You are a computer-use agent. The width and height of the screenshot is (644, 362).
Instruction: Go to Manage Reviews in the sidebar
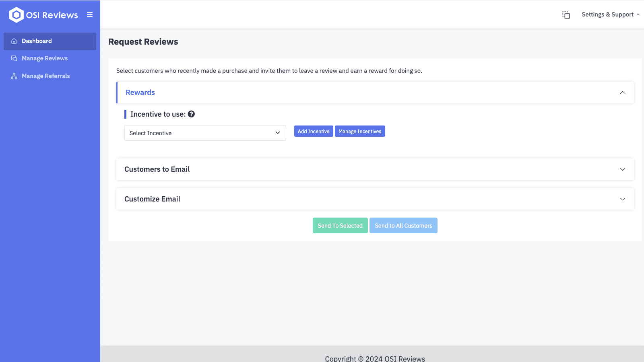pos(45,58)
